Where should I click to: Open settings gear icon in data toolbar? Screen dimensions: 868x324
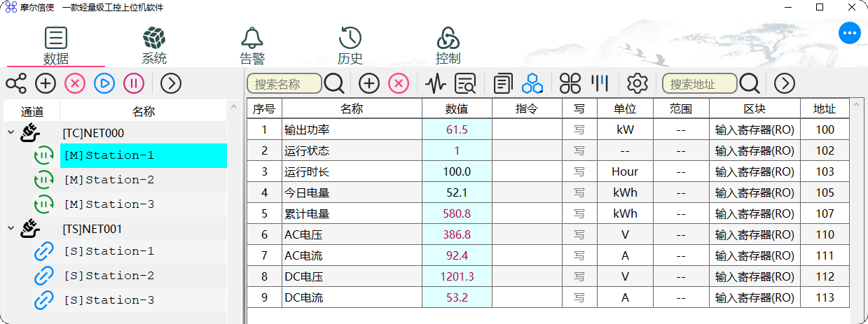tap(637, 84)
